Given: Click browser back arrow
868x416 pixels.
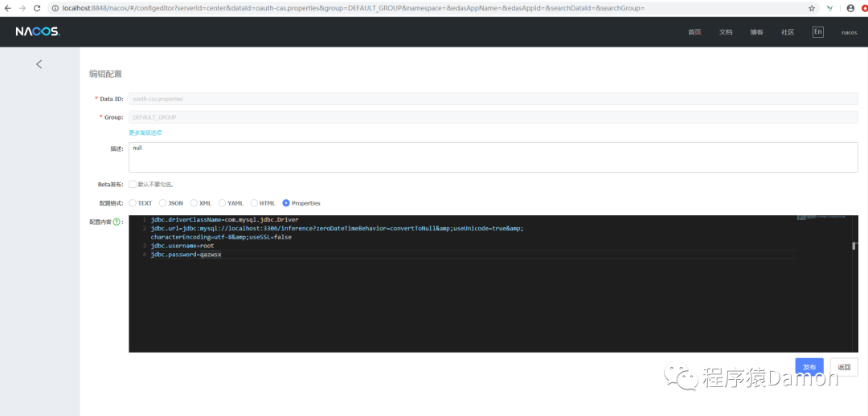Looking at the screenshot, I should 8,8.
